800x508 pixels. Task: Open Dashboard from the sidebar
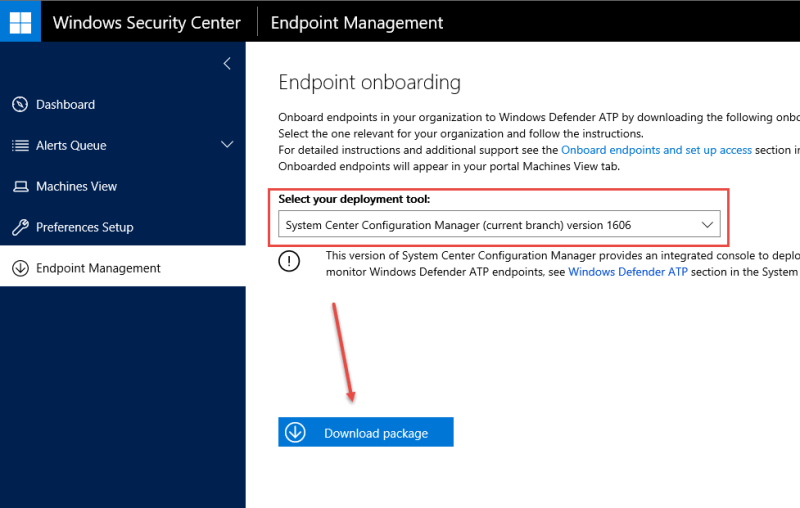point(66,104)
